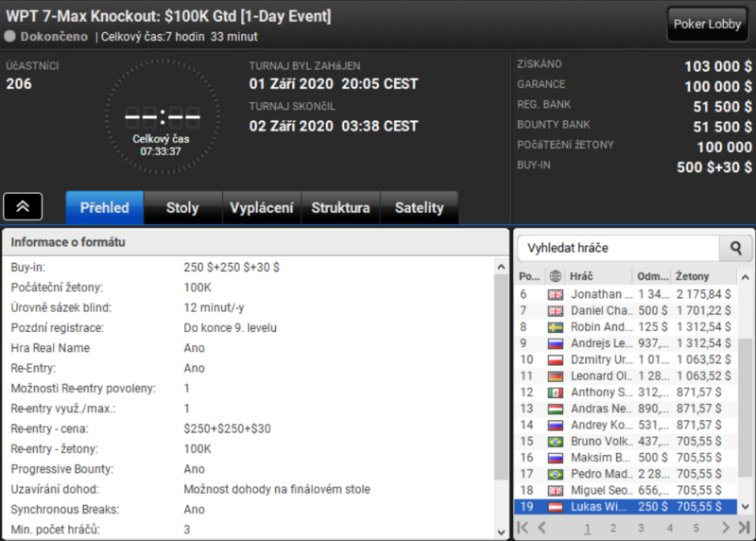Click the '12 minut/-y' blind level value
756x541 pixels.
[214, 307]
